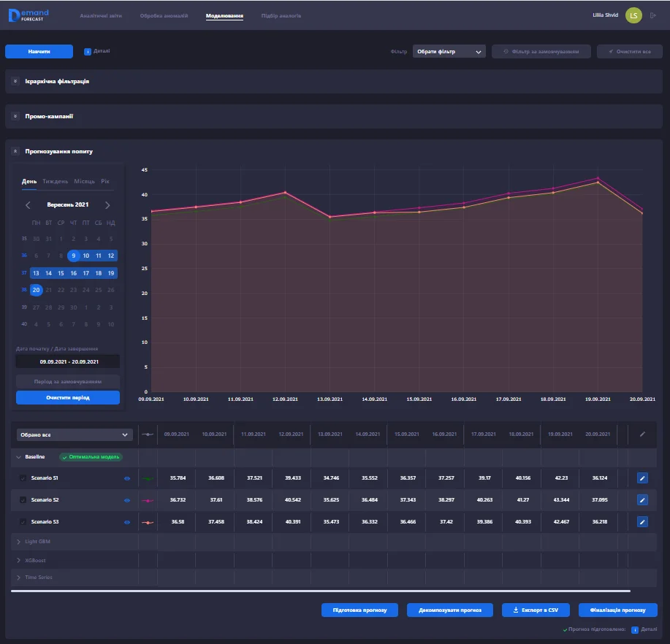
Task: Click the edit pencil for Scenario S1
Action: [x=642, y=478]
